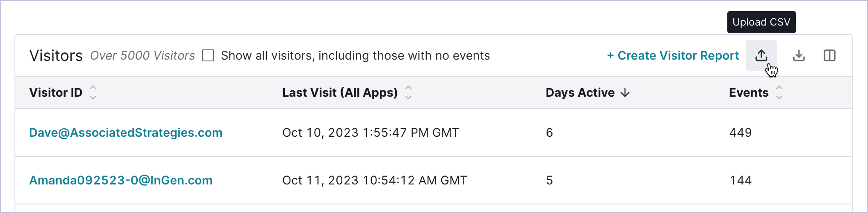868x213 pixels.
Task: Sort by Events arrows icon
Action: pyautogui.click(x=779, y=92)
